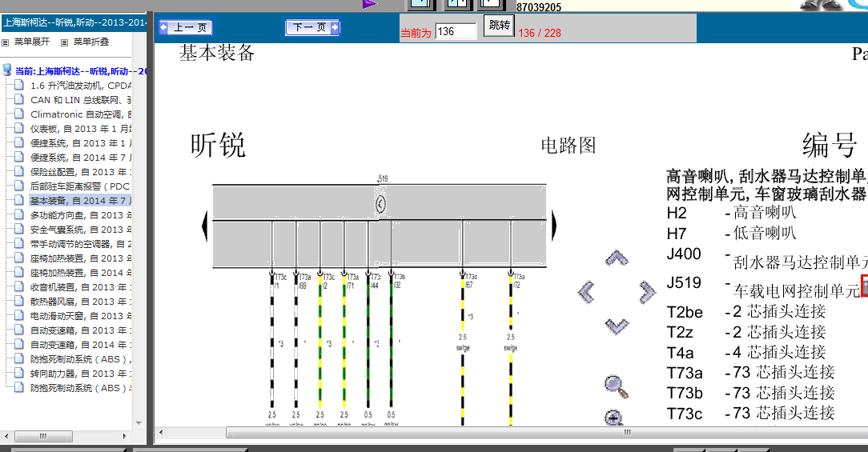Open 座椅加热装置 自 2013 年 entry
This screenshot has height=452, width=868.
click(x=81, y=258)
